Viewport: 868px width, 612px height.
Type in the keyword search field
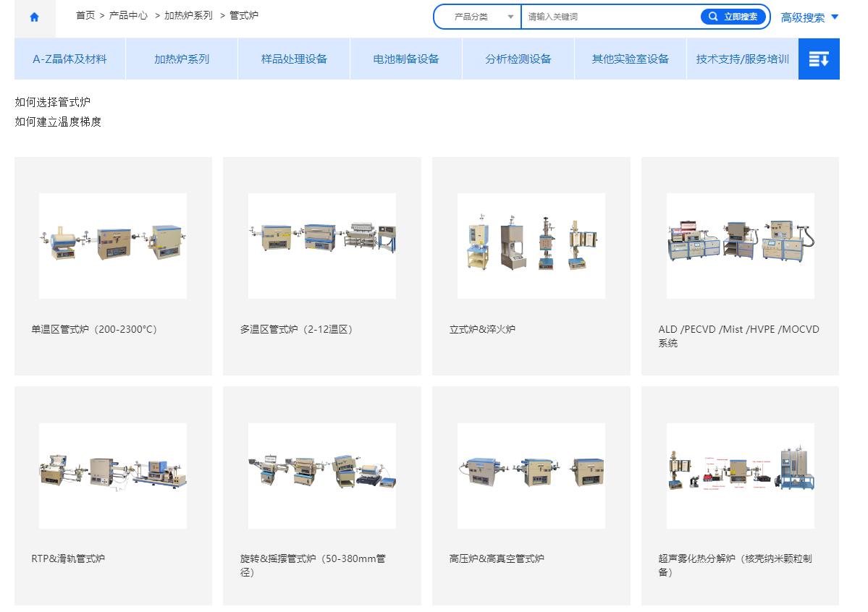pos(608,17)
